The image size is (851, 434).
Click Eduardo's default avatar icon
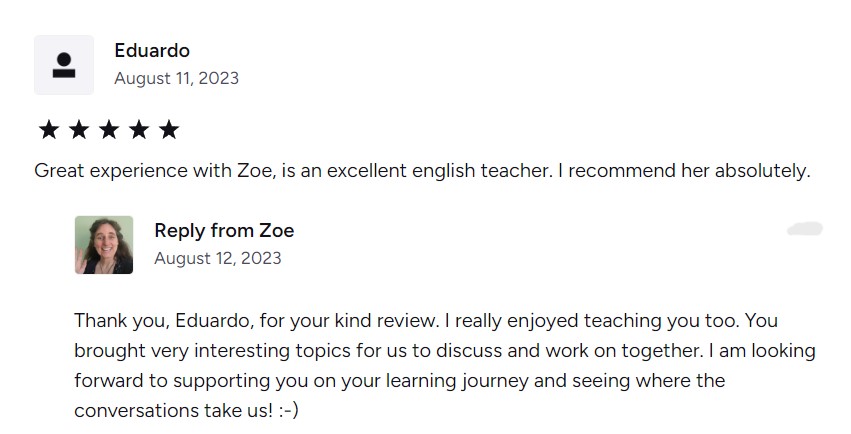(64, 65)
